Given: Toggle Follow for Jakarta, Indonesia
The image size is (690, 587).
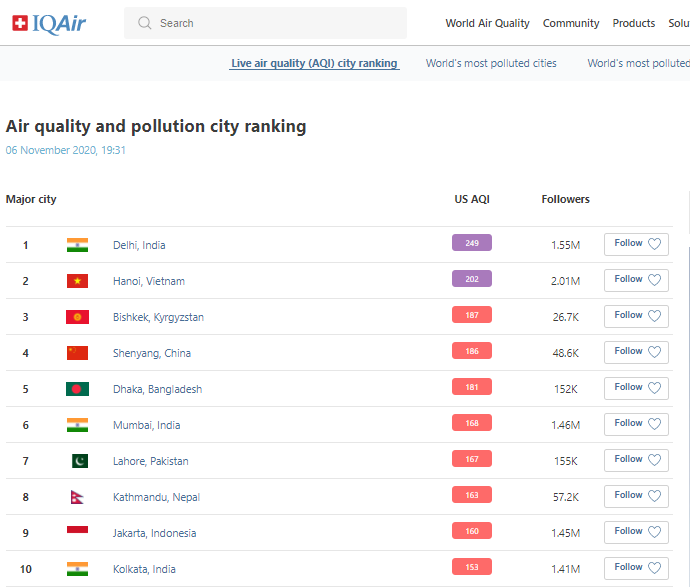Looking at the screenshot, I should coord(636,532).
